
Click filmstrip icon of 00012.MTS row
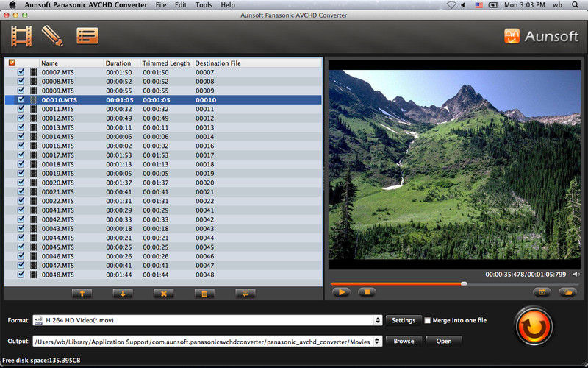pyautogui.click(x=33, y=118)
